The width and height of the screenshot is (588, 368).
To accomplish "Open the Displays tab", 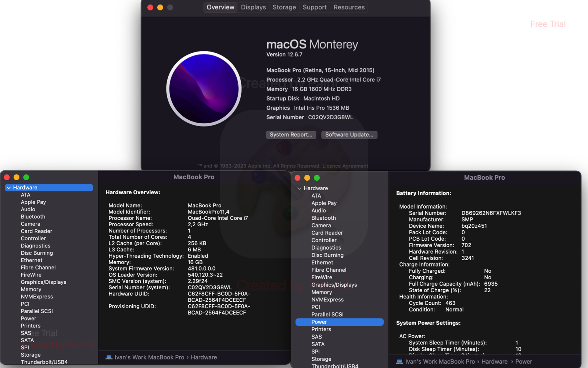I will click(253, 7).
